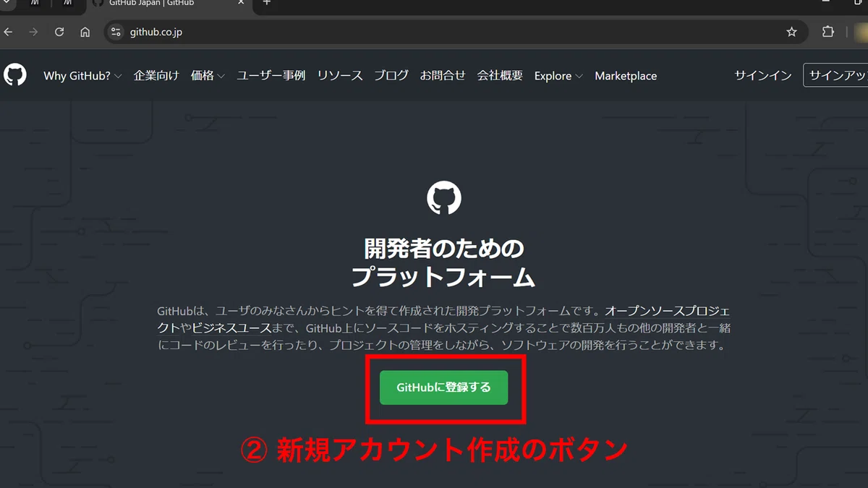Click the サインイン link
Image resolution: width=868 pixels, height=488 pixels.
[x=763, y=76]
